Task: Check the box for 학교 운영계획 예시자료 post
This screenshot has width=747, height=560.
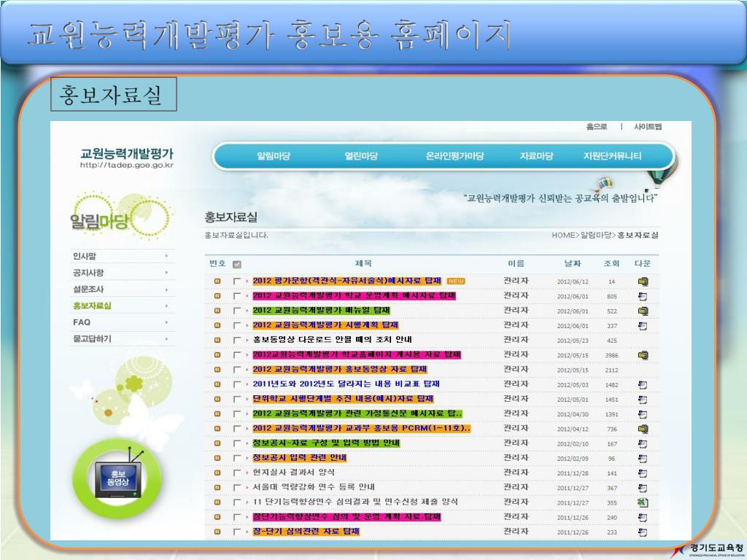Action: [237, 296]
